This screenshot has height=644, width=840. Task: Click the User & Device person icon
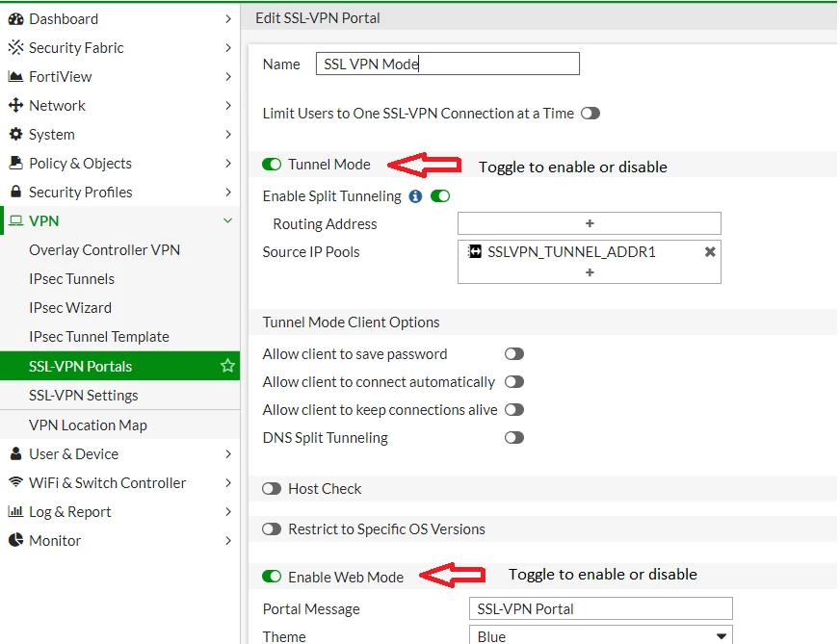[x=16, y=453]
